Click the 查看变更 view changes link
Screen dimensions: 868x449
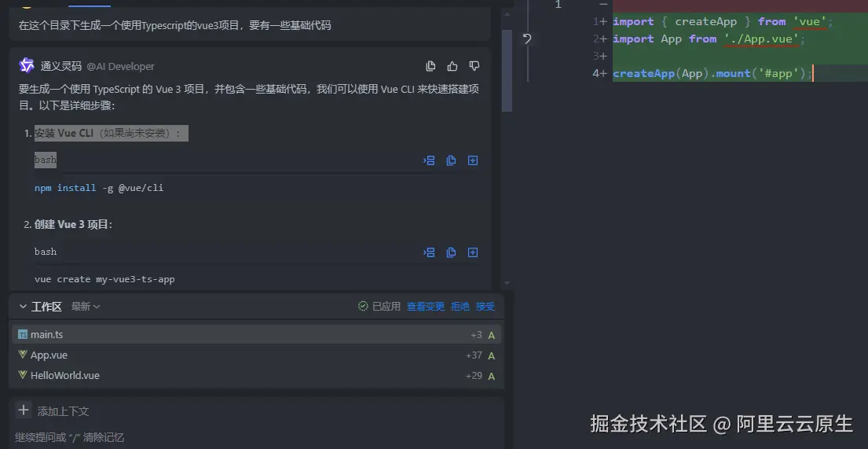pyautogui.click(x=425, y=306)
